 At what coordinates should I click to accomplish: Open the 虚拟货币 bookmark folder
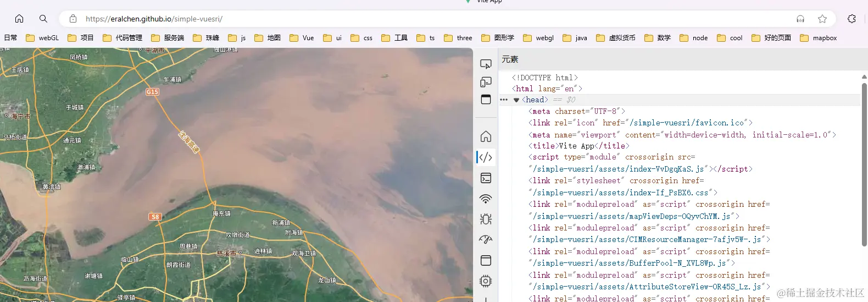pyautogui.click(x=616, y=38)
